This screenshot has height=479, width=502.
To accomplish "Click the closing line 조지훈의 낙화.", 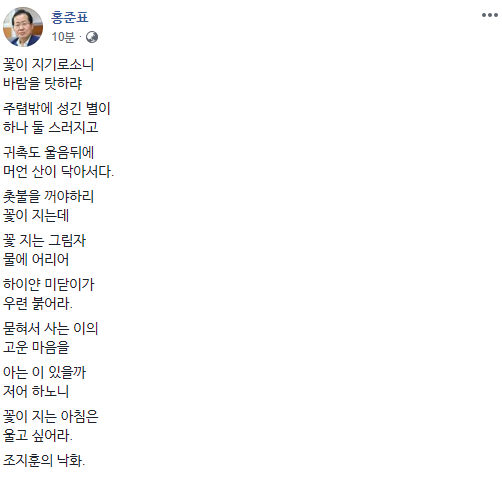I will (44, 460).
